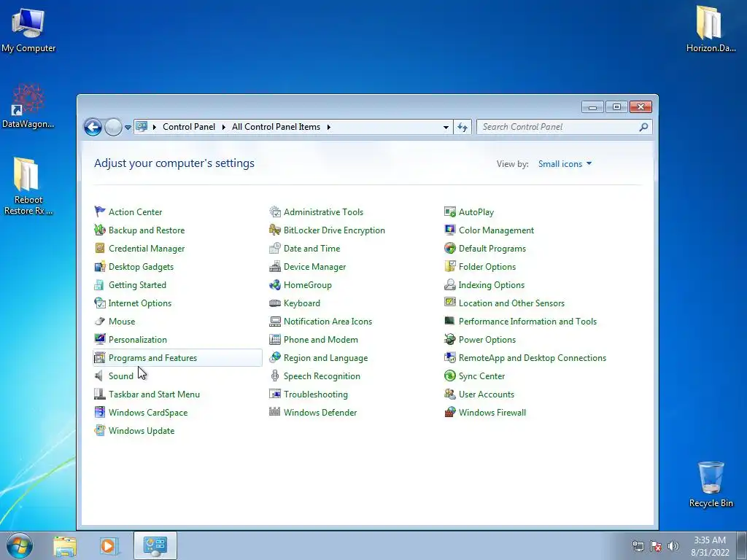Click the search magnifier icon

point(643,127)
